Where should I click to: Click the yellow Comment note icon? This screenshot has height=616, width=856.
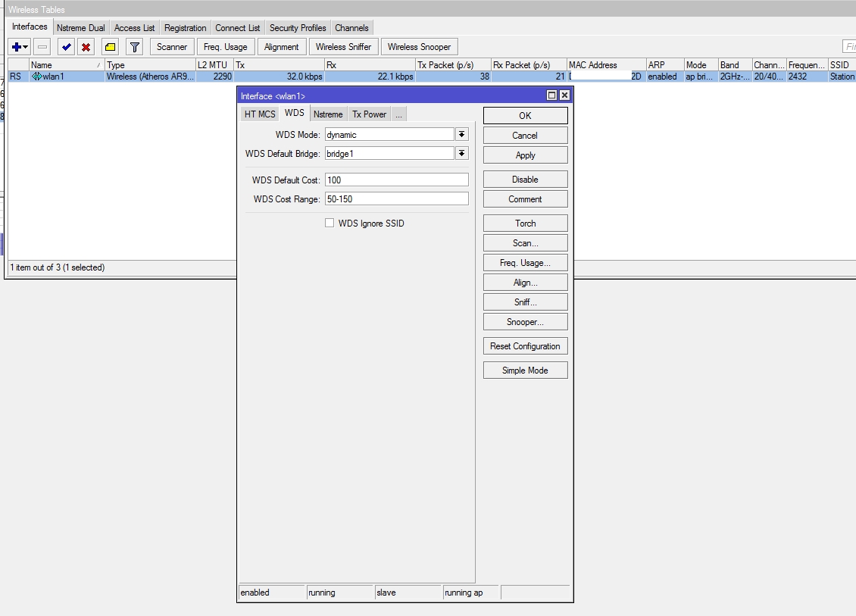coord(110,47)
